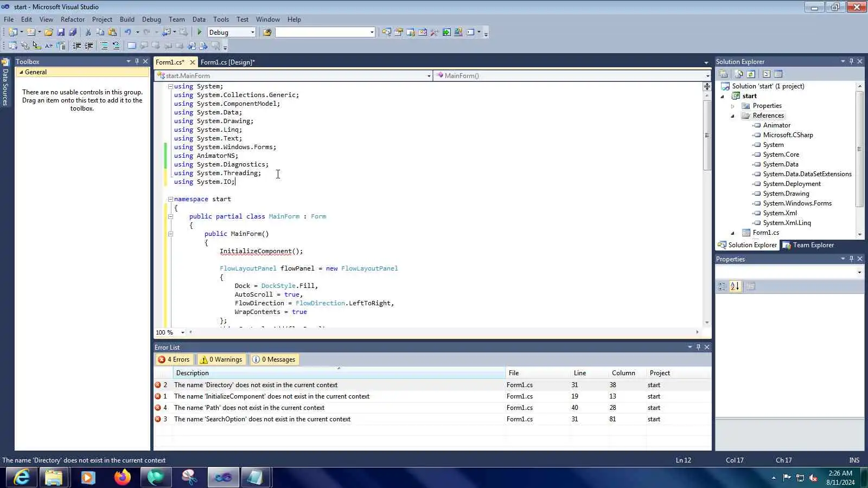868x488 pixels.
Task: Click the Find in Files icon
Action: 267,33
